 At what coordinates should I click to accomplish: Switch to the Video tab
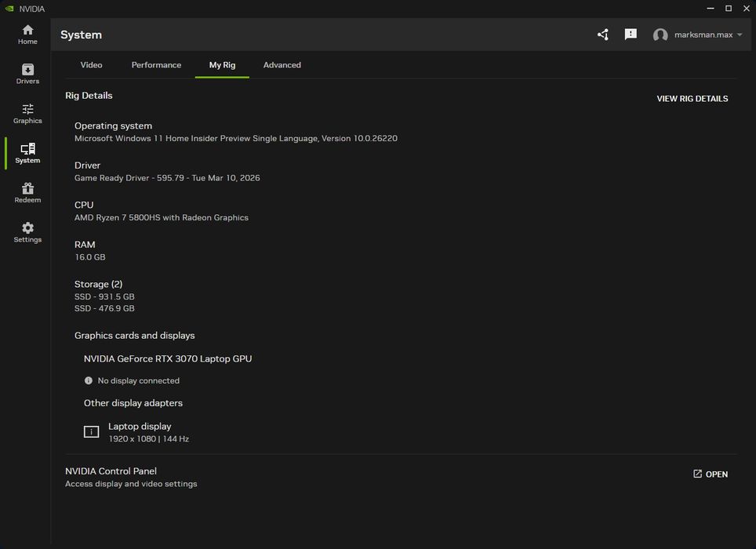91,65
